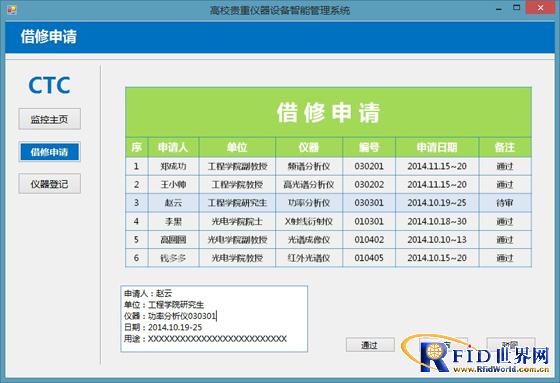Click the 编号 column header
This screenshot has height=383, width=560.
[369, 147]
